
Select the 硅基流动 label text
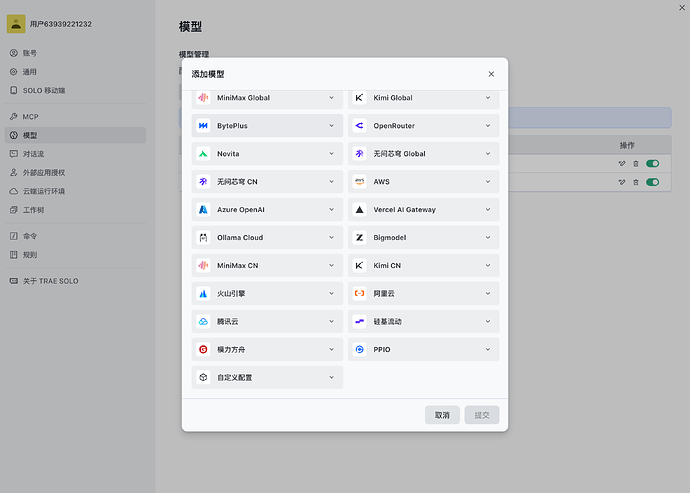coord(387,322)
